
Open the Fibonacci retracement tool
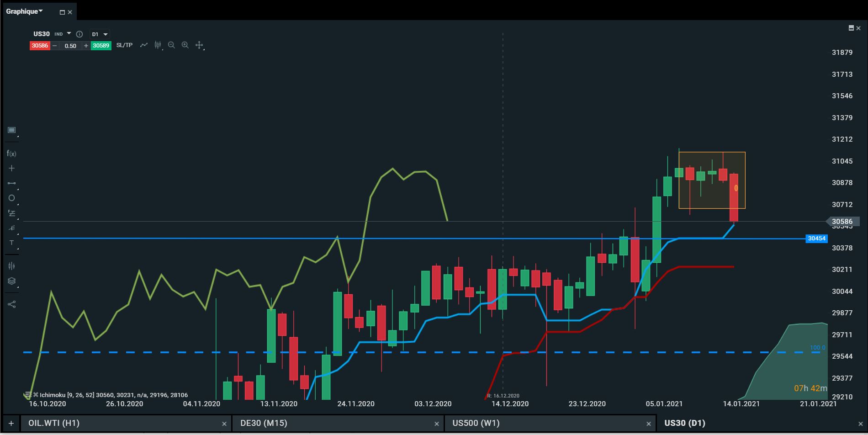point(11,213)
